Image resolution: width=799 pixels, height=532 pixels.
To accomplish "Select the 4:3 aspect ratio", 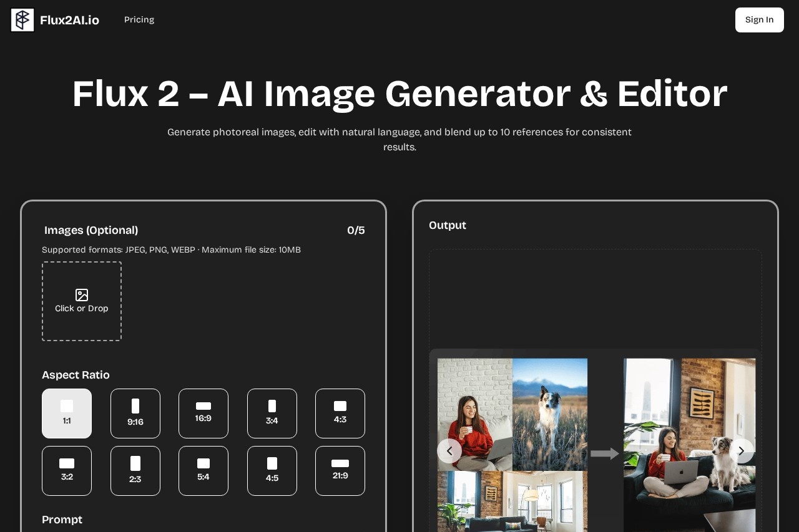I will coord(340,413).
